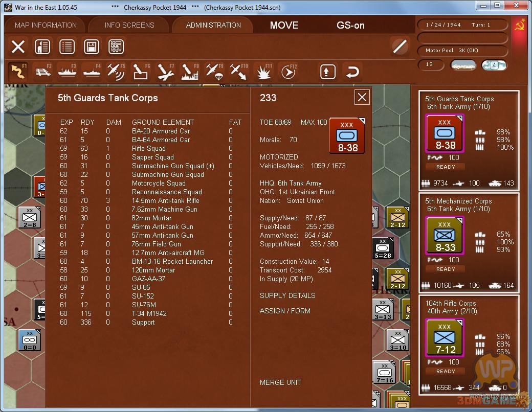532x412 pixels.
Task: Choose the F5 air recon mode icon
Action: tap(116, 72)
